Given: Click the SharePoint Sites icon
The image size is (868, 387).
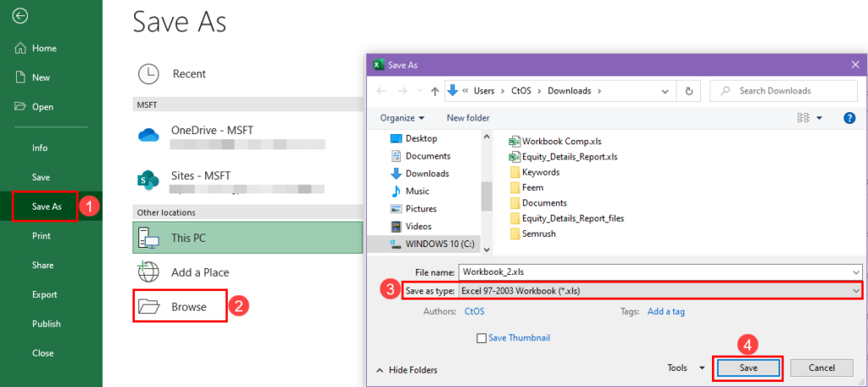Looking at the screenshot, I should tap(148, 180).
